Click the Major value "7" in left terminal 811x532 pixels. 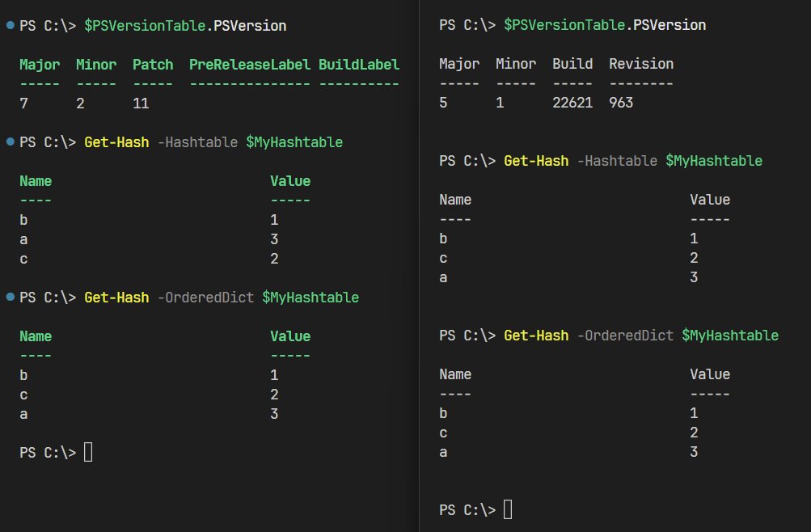pyautogui.click(x=23, y=103)
